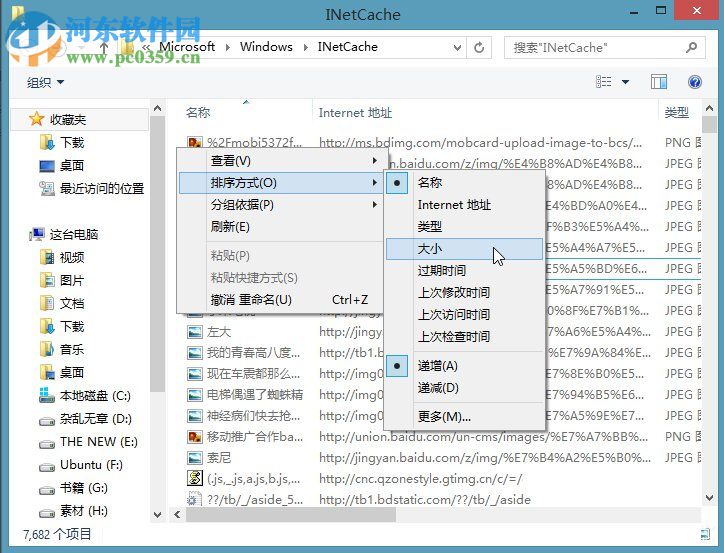
Task: Choose 撤消 重命名(U) from context menu
Action: point(283,300)
